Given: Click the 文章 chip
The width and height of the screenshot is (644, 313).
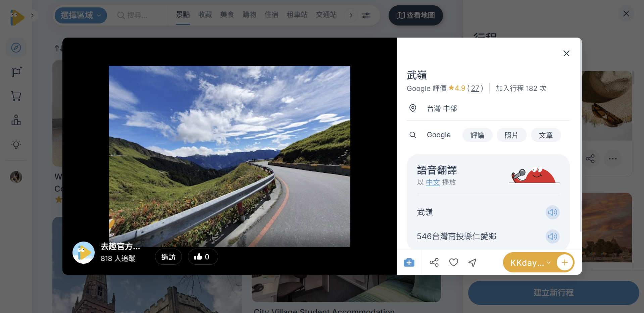Looking at the screenshot, I should 546,135.
